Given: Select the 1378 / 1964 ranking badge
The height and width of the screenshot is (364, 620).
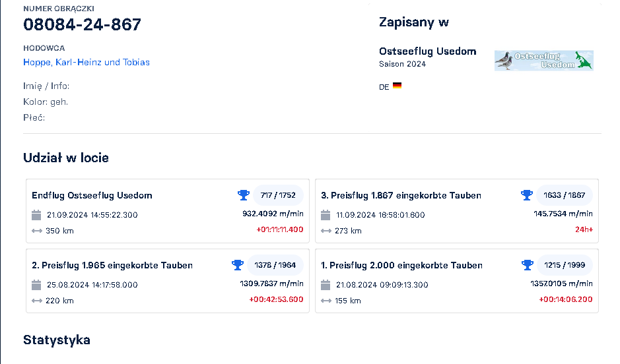Looking at the screenshot, I should pyautogui.click(x=275, y=265).
